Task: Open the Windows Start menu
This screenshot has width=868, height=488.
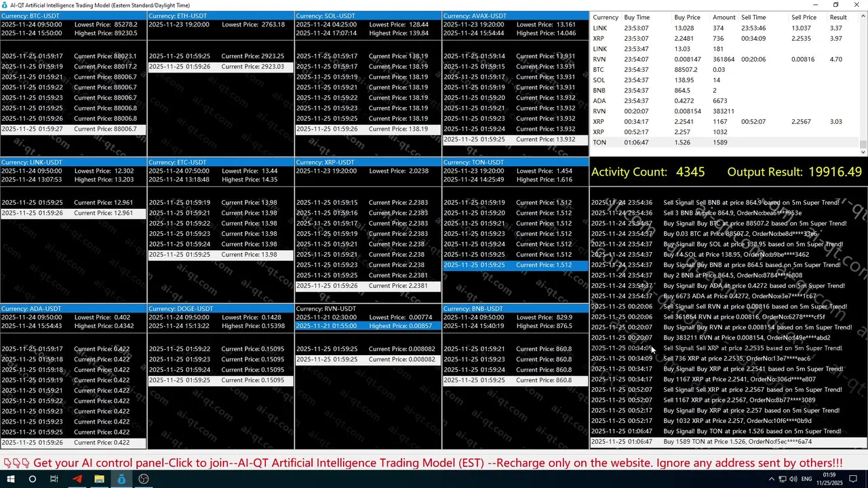Action: pyautogui.click(x=11, y=479)
